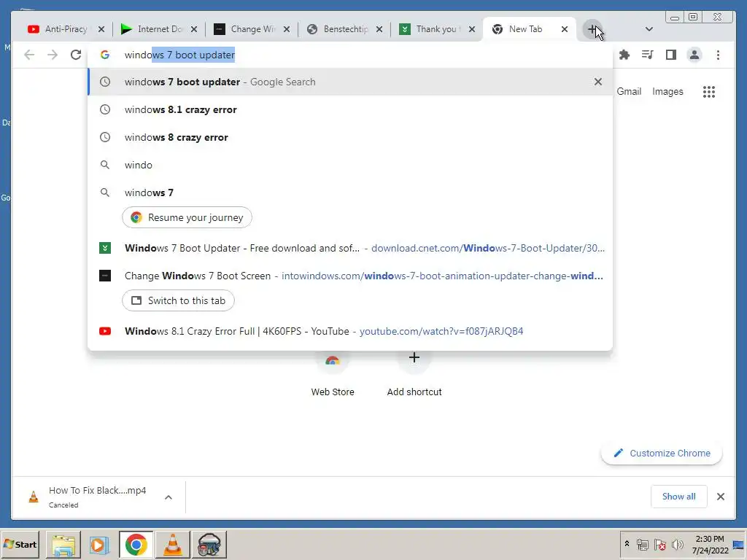Open a new tab with plus button

592,29
